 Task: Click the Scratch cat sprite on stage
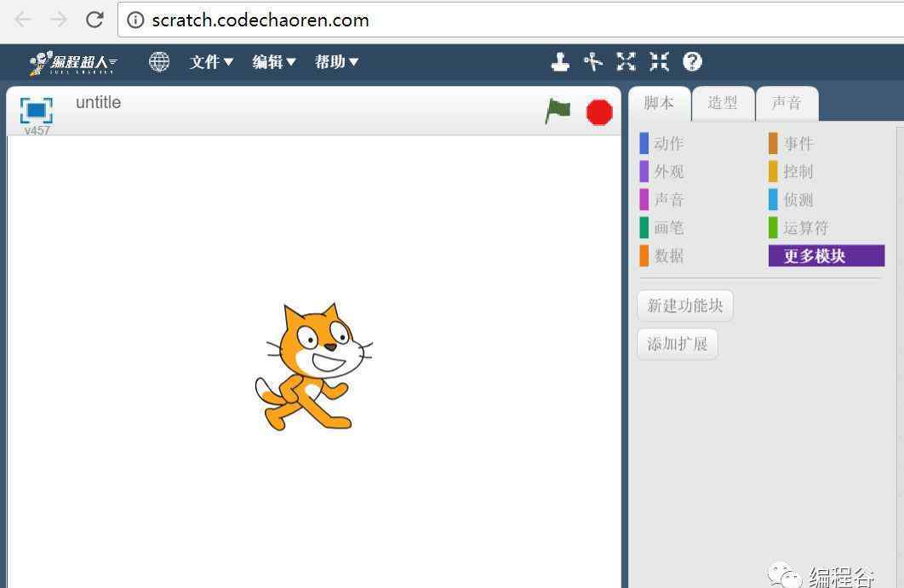(313, 367)
